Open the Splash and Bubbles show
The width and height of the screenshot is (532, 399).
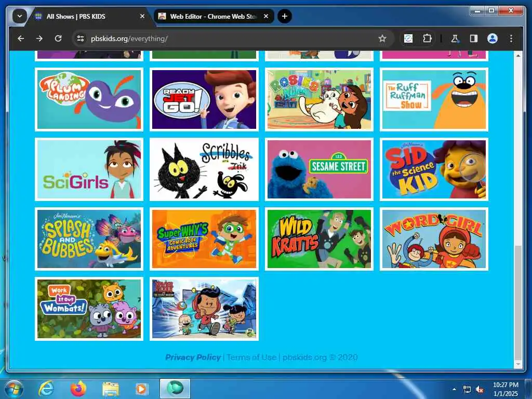[x=89, y=239]
